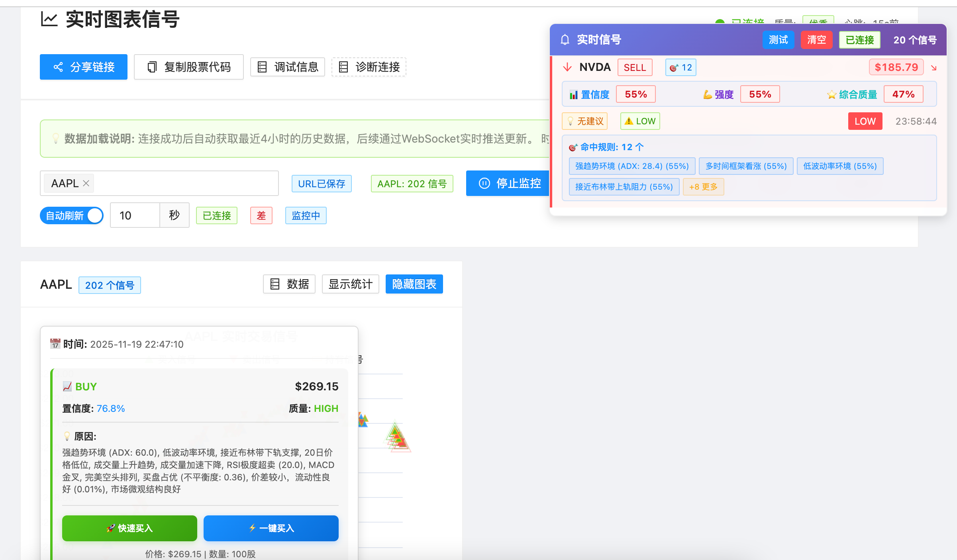
Task: Click rule tag 强趋势环境 (ADX: 28.4)
Action: click(x=632, y=166)
